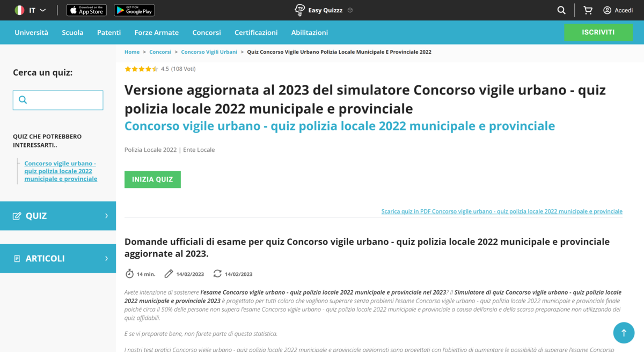The height and width of the screenshot is (352, 644).
Task: Select the Certificazioni menu item
Action: [256, 33]
